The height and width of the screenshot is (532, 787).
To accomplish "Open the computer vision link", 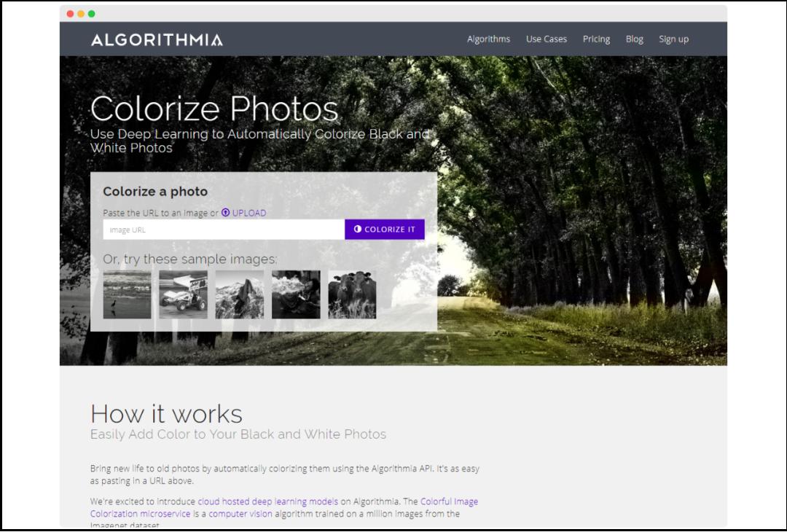I will tap(240, 514).
